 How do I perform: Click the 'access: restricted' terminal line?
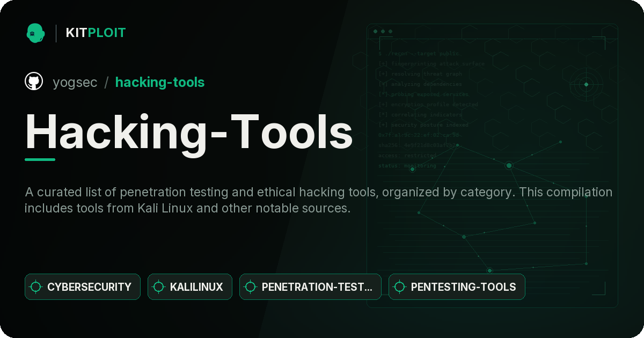(407, 156)
